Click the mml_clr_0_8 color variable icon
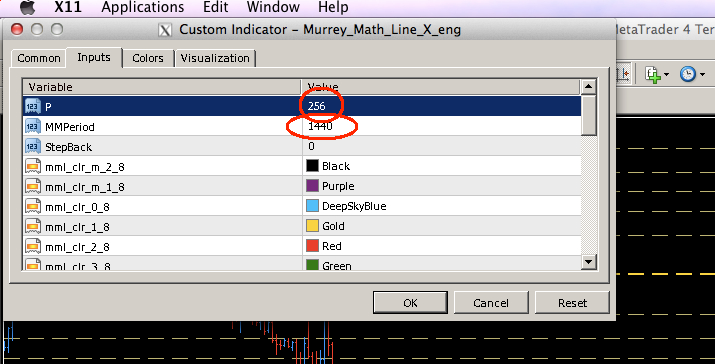Image resolution: width=715 pixels, height=364 pixels. click(x=33, y=207)
